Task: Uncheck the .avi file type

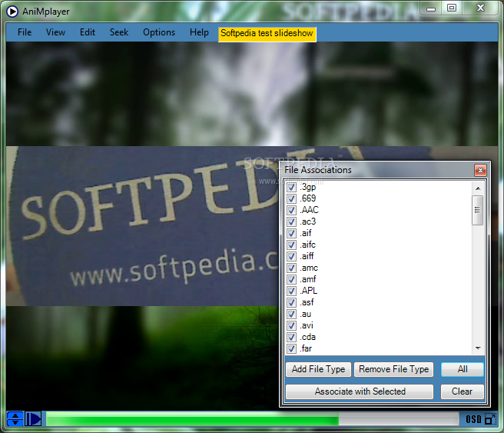Action: tap(291, 326)
